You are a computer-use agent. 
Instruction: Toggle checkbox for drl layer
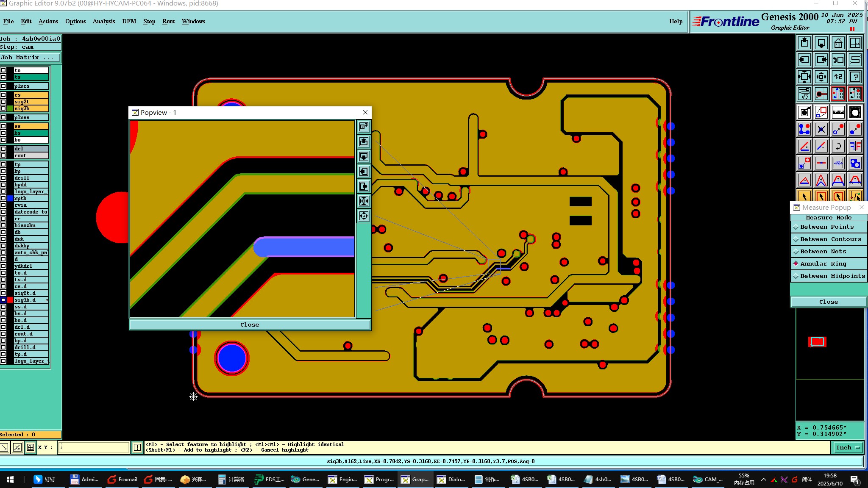point(3,149)
